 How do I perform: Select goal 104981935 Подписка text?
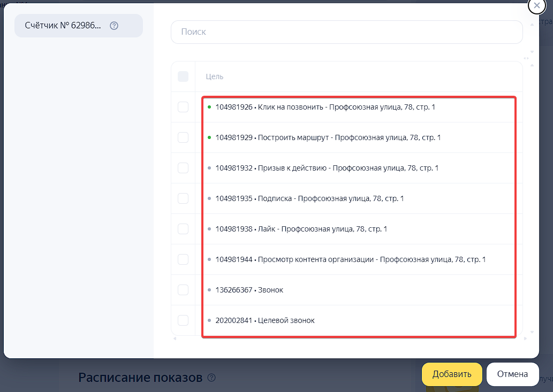309,198
